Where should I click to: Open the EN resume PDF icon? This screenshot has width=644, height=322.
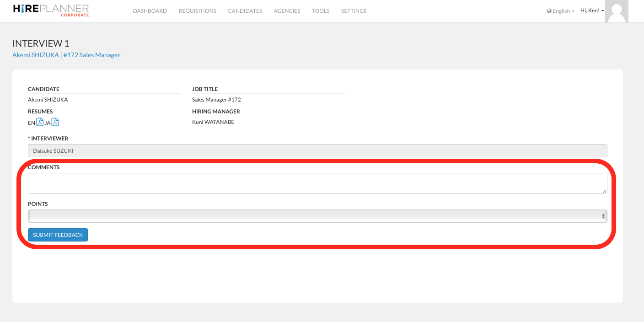point(40,122)
